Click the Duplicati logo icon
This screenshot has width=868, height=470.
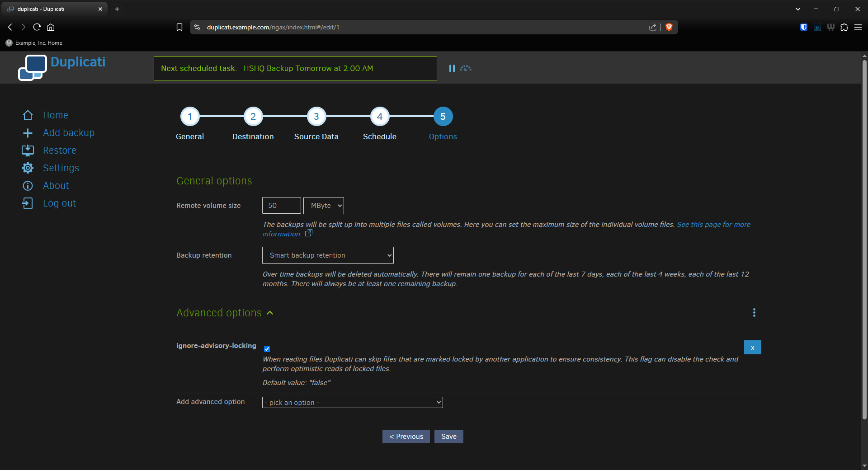coord(33,67)
